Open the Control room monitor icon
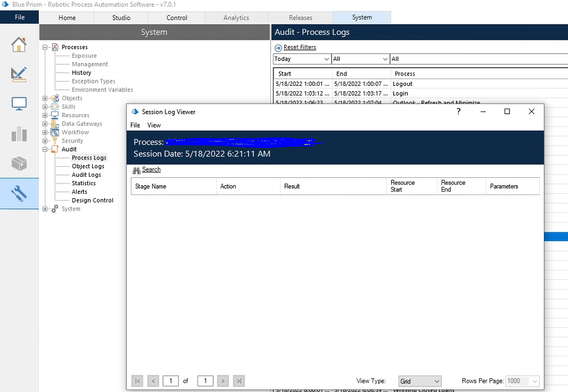Screen dimensions: 568x392 [x=19, y=104]
